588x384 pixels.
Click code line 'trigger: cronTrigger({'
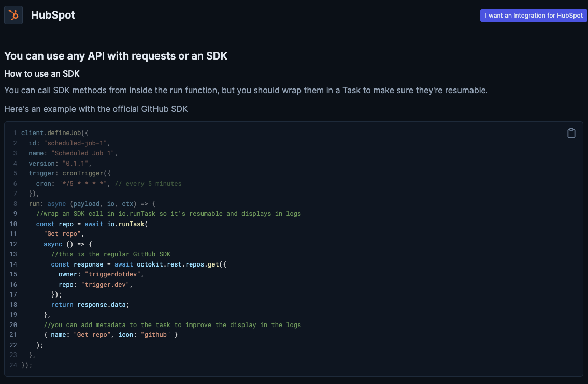(70, 173)
